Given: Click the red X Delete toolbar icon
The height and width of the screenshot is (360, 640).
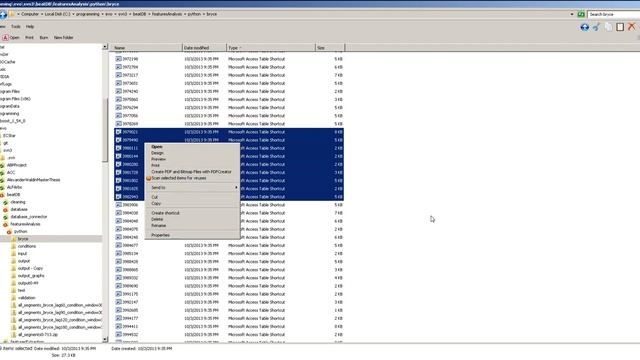Looking at the screenshot, I should (631, 27).
